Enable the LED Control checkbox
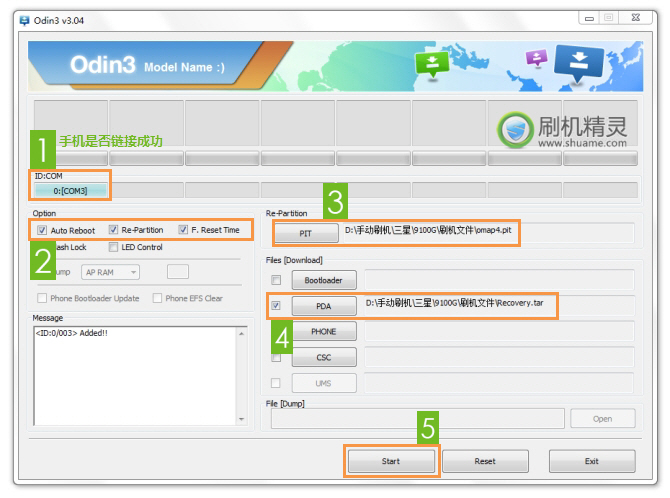The height and width of the screenshot is (498, 670). 113,247
